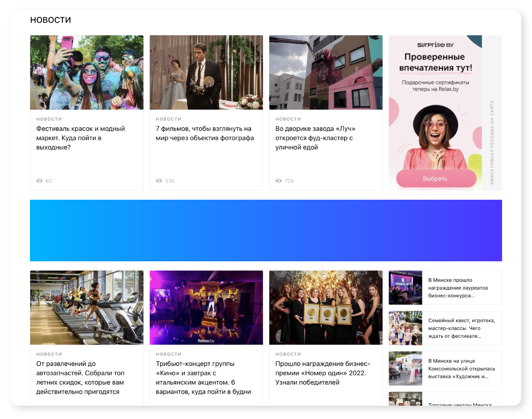Click the views eye icon showing 62
The image size is (532, 419).
click(39, 181)
